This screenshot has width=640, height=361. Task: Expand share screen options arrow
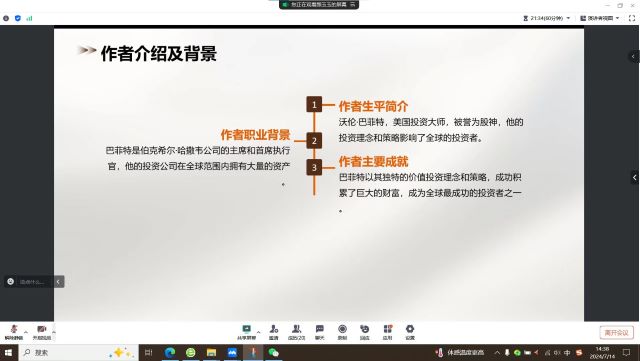pos(258,332)
